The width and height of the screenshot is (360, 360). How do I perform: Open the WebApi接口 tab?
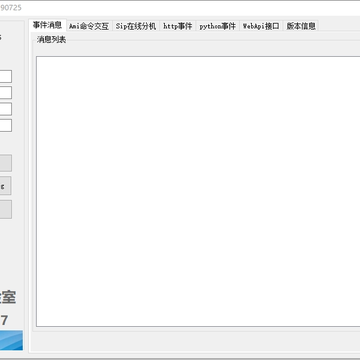[x=261, y=26]
